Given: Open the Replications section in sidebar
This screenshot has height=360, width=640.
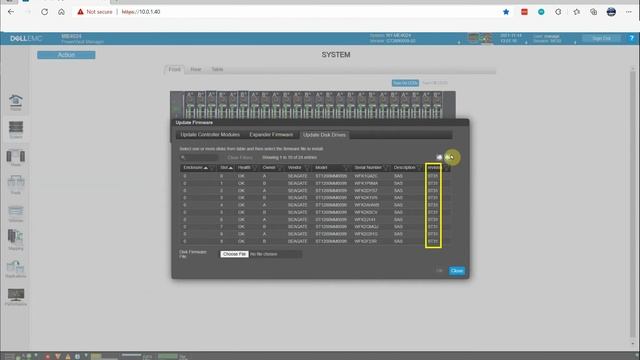Looking at the screenshot, I should click(x=16, y=269).
